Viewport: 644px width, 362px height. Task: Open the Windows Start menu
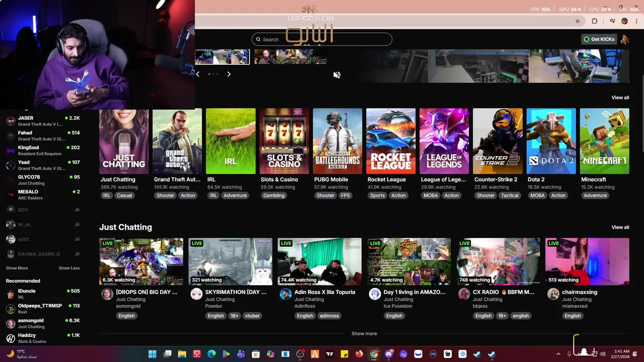[152, 354]
